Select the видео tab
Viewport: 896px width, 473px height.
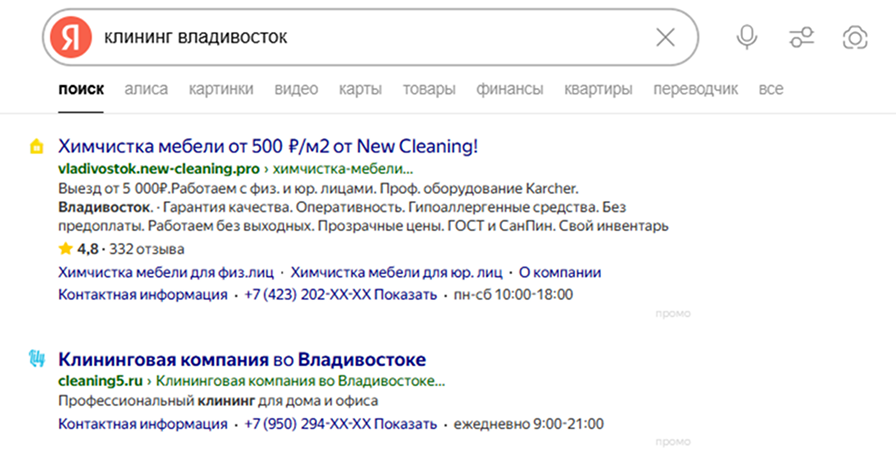coord(296,89)
